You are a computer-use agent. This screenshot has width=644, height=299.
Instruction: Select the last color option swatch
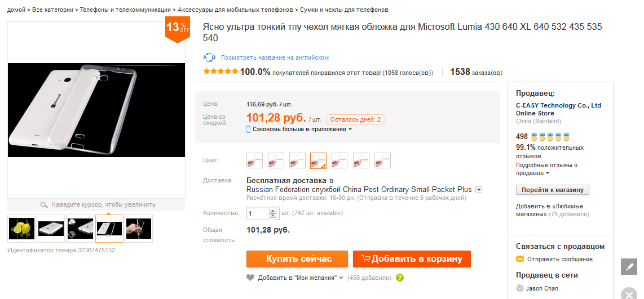coord(382,160)
